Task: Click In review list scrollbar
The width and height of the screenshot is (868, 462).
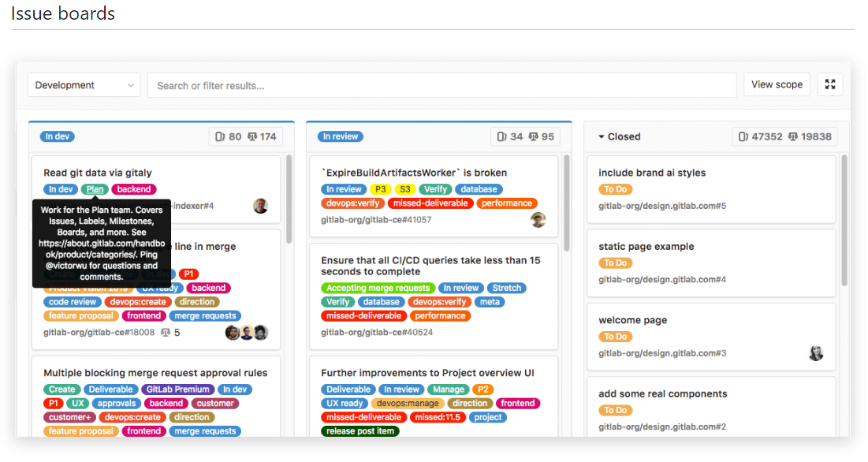Action: 566,203
